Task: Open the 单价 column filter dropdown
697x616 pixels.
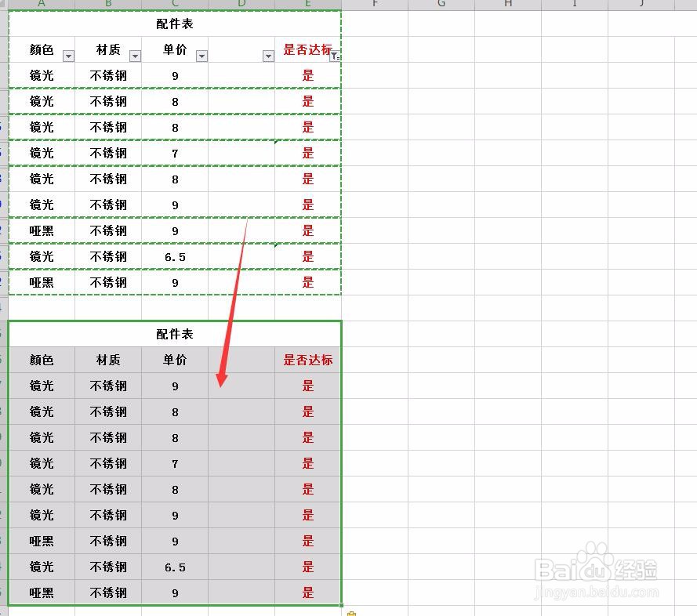Action: [x=202, y=55]
